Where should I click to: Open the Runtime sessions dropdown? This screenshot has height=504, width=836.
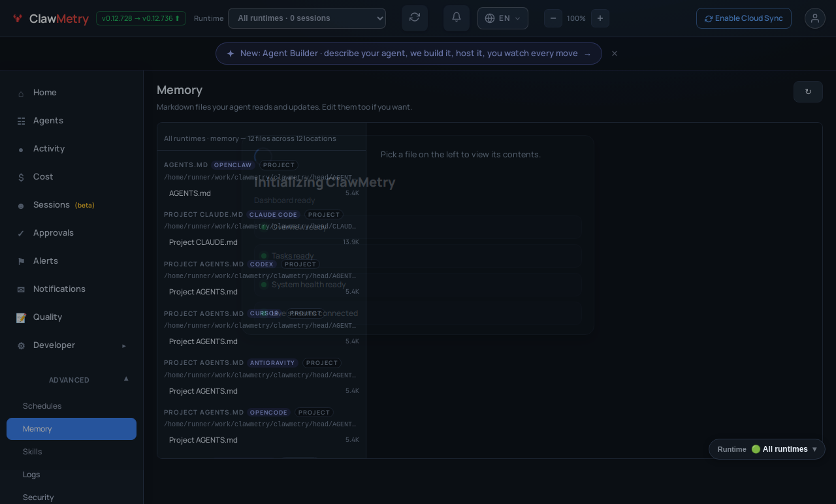coord(307,18)
